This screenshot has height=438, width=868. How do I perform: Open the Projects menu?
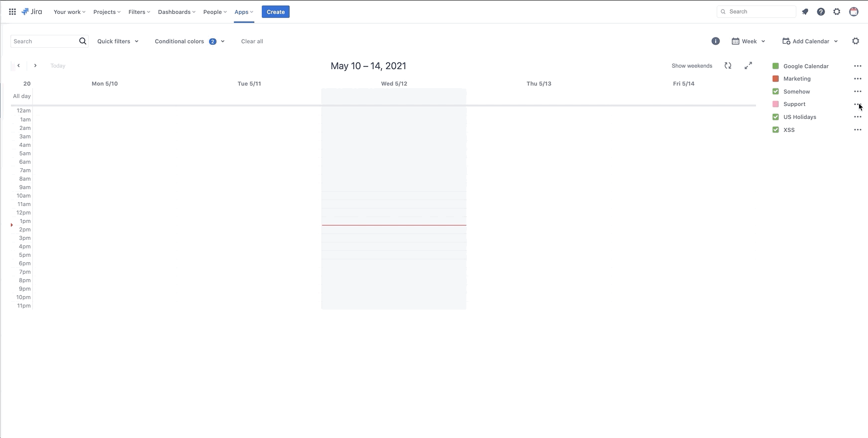tap(107, 12)
